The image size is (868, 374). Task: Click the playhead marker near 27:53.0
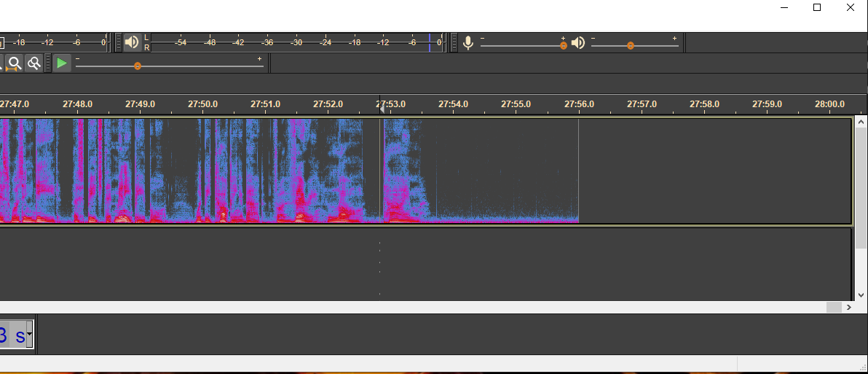(380, 107)
